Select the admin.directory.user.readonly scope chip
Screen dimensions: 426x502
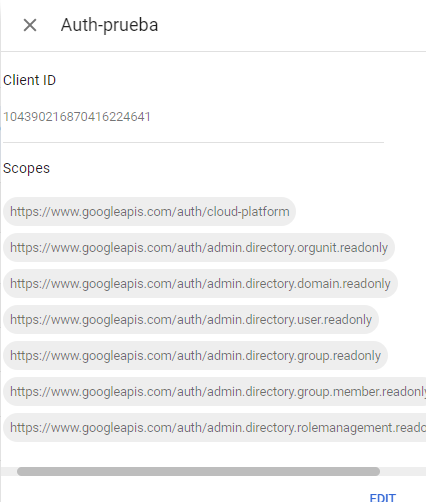point(191,320)
